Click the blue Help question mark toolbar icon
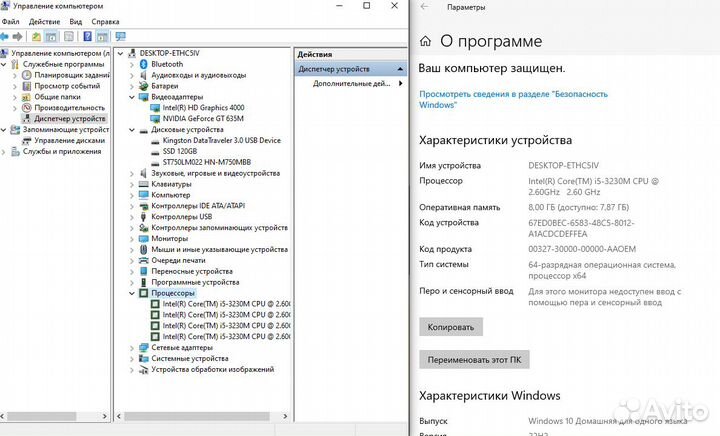 coord(87,36)
